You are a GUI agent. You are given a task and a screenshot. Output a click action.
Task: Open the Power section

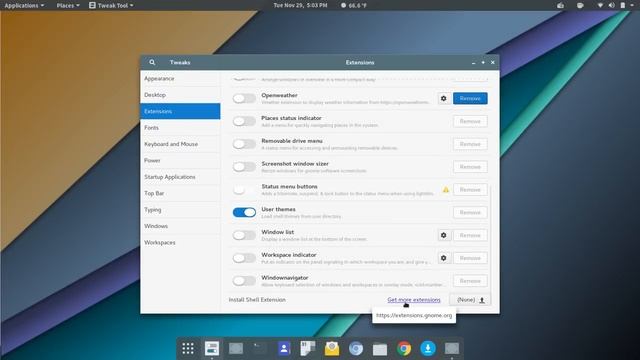point(180,160)
